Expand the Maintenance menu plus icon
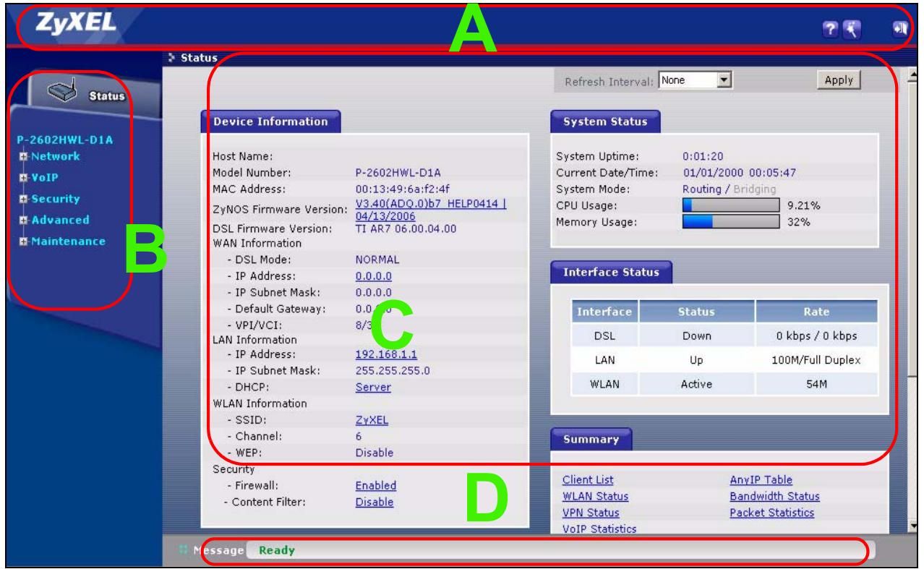The height and width of the screenshot is (569, 924). click(24, 242)
